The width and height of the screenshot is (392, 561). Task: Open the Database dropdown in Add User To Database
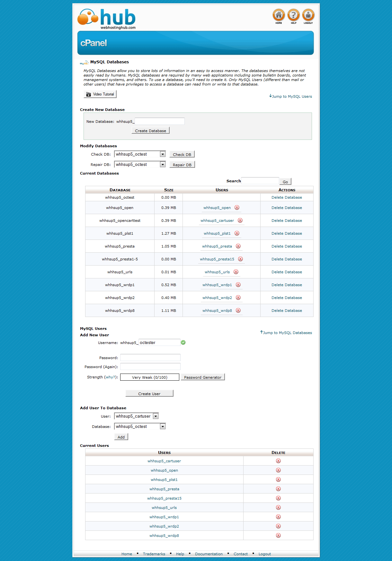tap(163, 427)
